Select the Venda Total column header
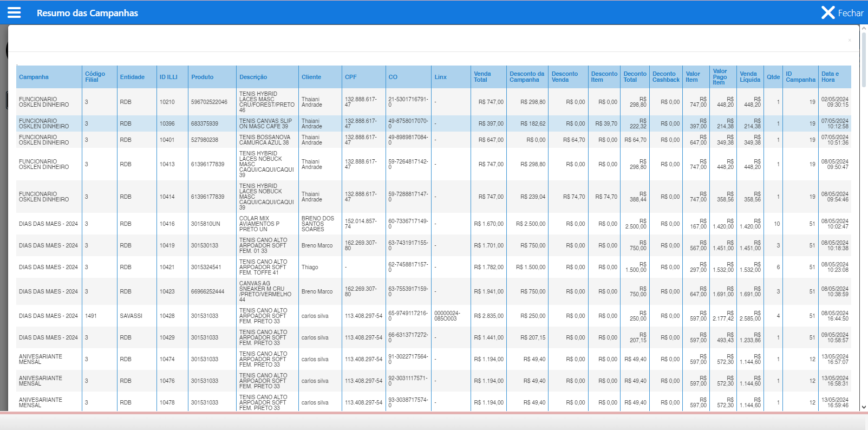Viewport: 868px width, 430px height. click(x=482, y=77)
